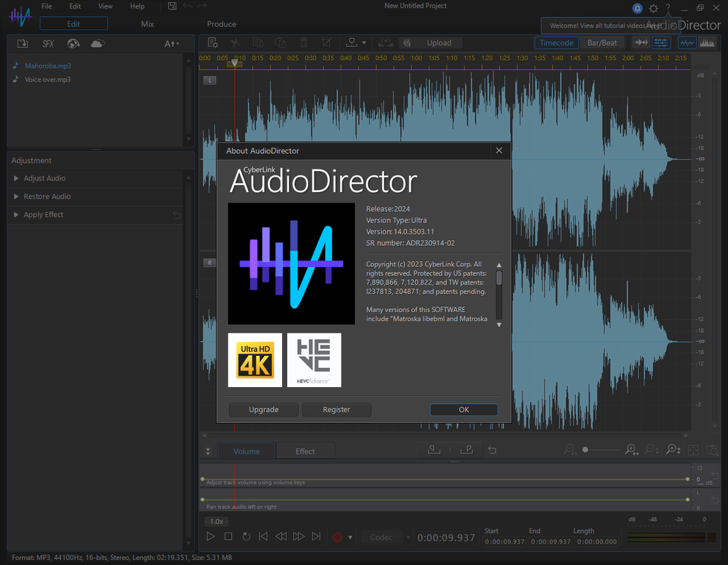Open the Edit room tab

[74, 23]
